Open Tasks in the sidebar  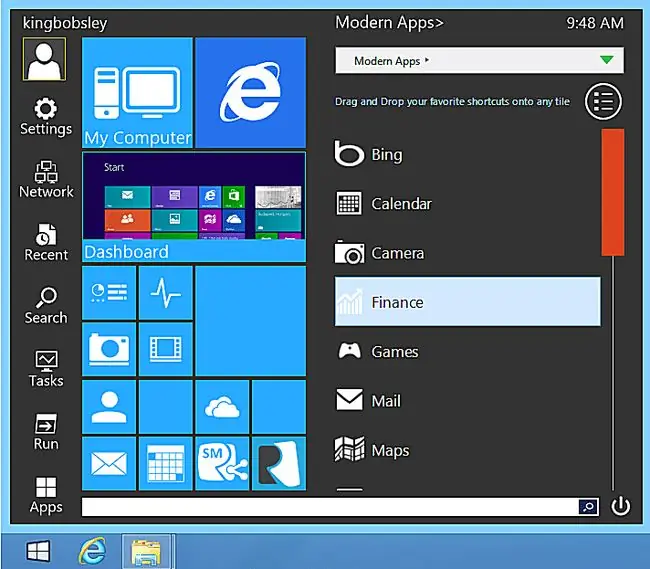(46, 369)
